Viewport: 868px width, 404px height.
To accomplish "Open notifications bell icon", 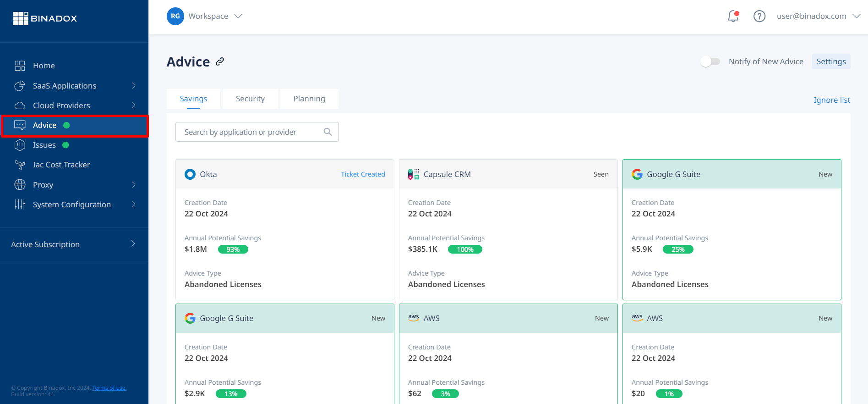I will [733, 16].
